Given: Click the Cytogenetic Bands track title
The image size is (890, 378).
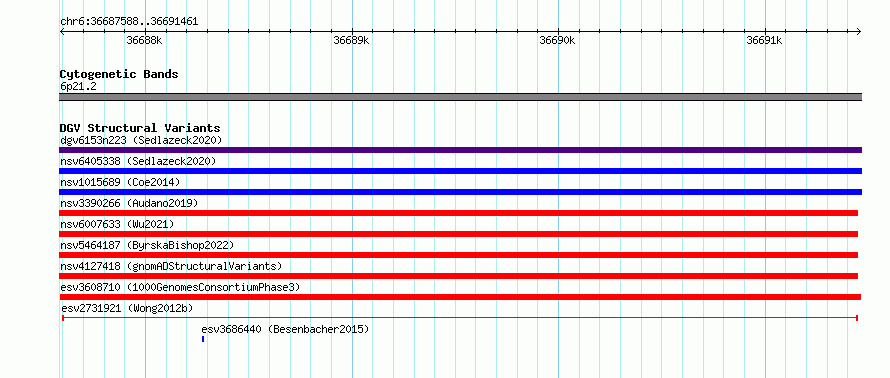Looking at the screenshot, I should (119, 74).
